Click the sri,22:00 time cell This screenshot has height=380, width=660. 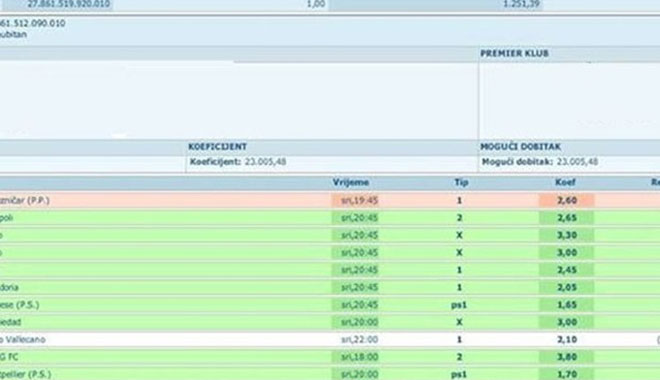pyautogui.click(x=359, y=339)
